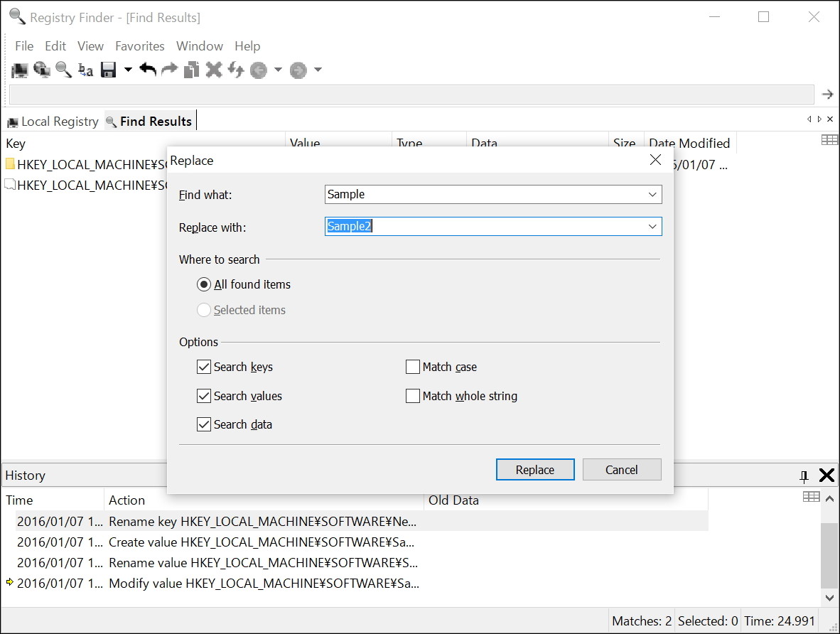
Task: Click the tab scroll left arrow
Action: [x=809, y=119]
